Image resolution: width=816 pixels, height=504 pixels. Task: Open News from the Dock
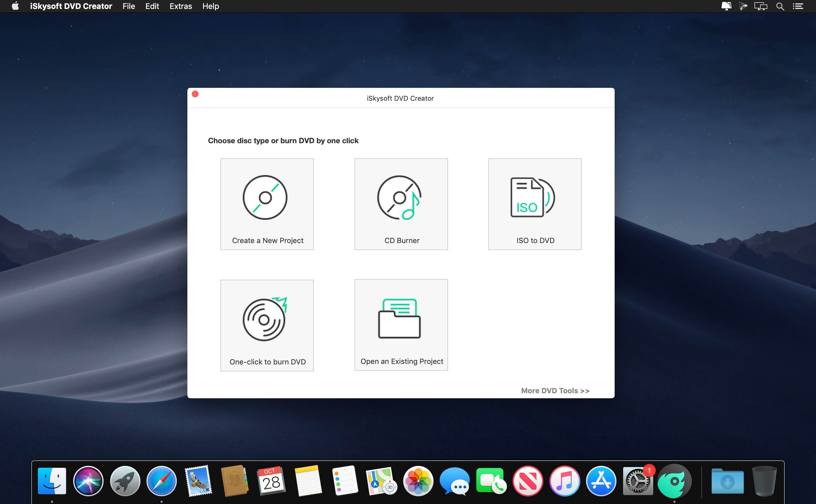click(528, 481)
